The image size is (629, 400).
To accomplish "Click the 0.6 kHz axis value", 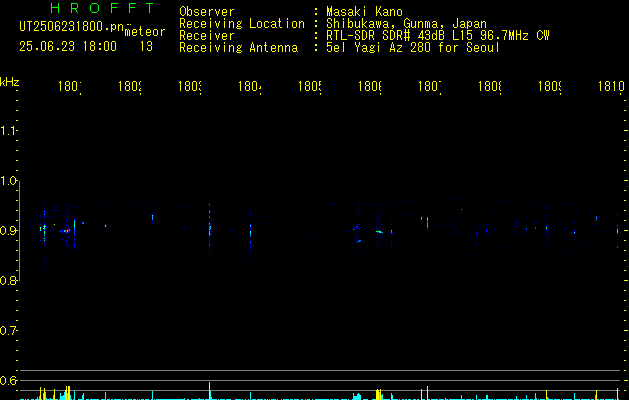I will pos(8,380).
